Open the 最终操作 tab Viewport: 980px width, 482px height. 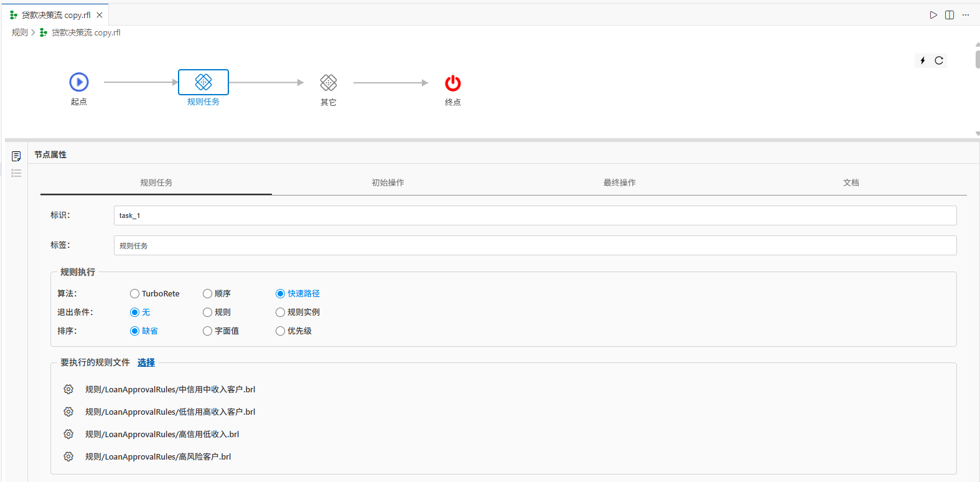(619, 182)
